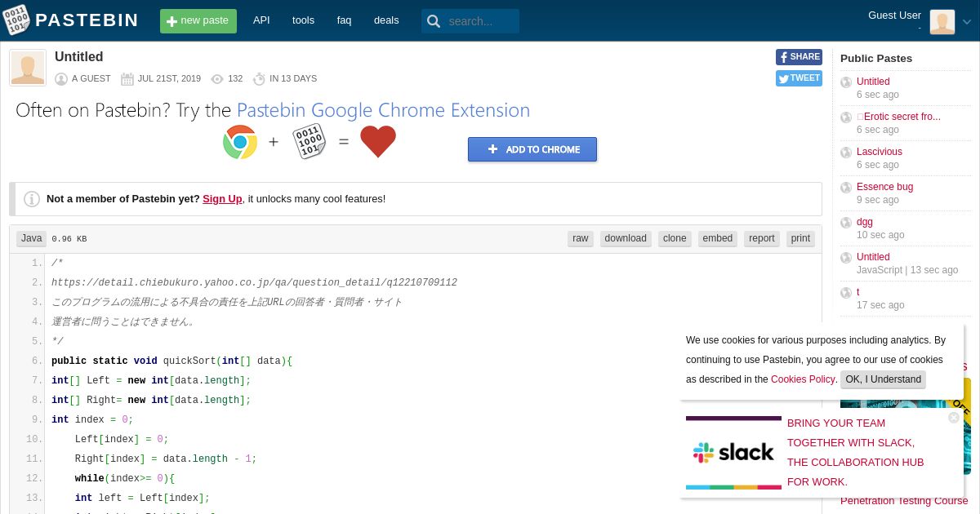Image resolution: width=980 pixels, height=514 pixels.
Task: Clone this paste
Action: tap(675, 238)
